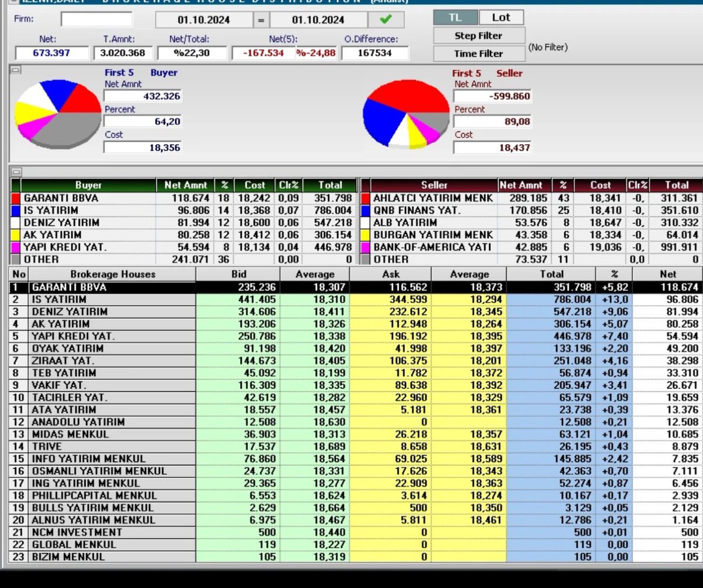The height and width of the screenshot is (588, 703).
Task: Select the VAKIF YAT. row
Action: click(x=356, y=385)
